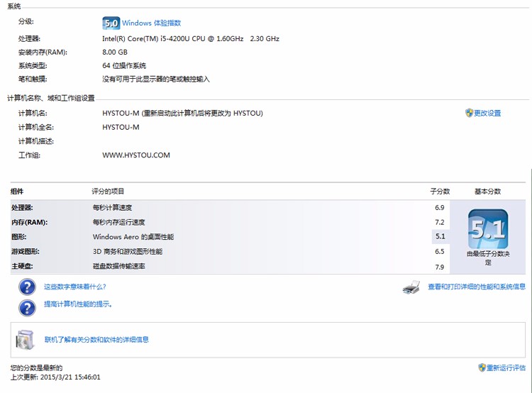Click the 主硬盘: component row label
Image resolution: width=532 pixels, height=393 pixels.
tap(22, 266)
